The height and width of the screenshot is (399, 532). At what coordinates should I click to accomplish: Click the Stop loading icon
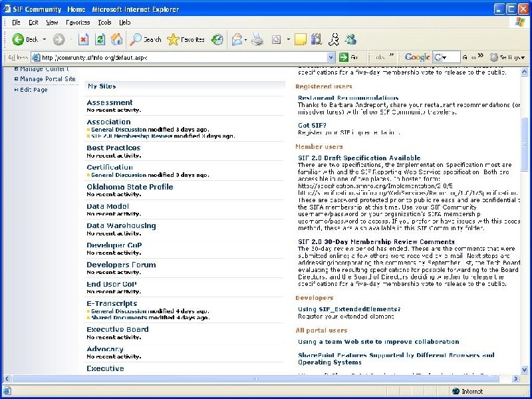(x=84, y=39)
